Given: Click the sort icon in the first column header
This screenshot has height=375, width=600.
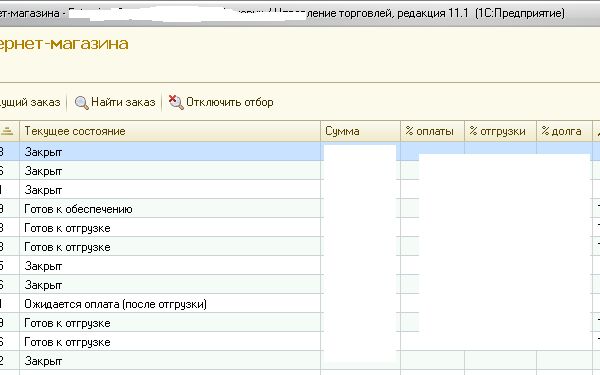Looking at the screenshot, I should 7,131.
